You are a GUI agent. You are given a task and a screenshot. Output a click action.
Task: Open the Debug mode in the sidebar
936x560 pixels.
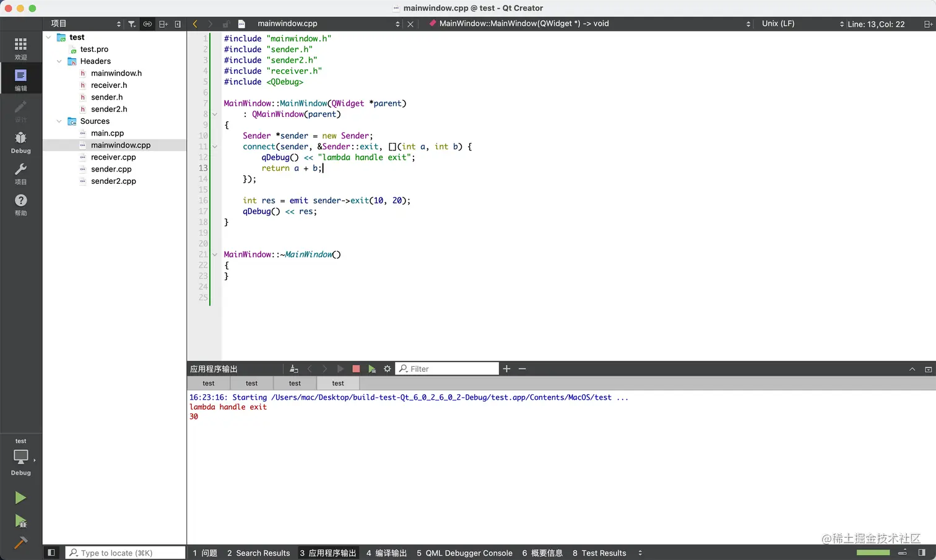tap(20, 142)
